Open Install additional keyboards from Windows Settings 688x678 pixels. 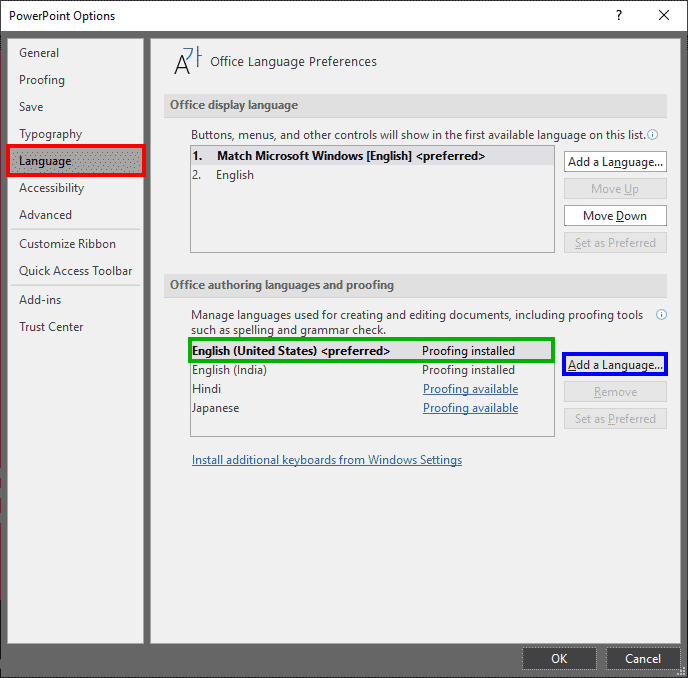click(327, 460)
